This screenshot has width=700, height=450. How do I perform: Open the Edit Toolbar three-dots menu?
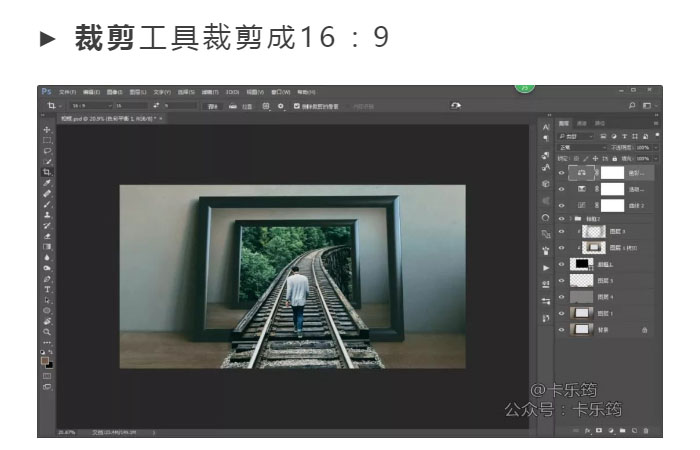click(x=47, y=343)
